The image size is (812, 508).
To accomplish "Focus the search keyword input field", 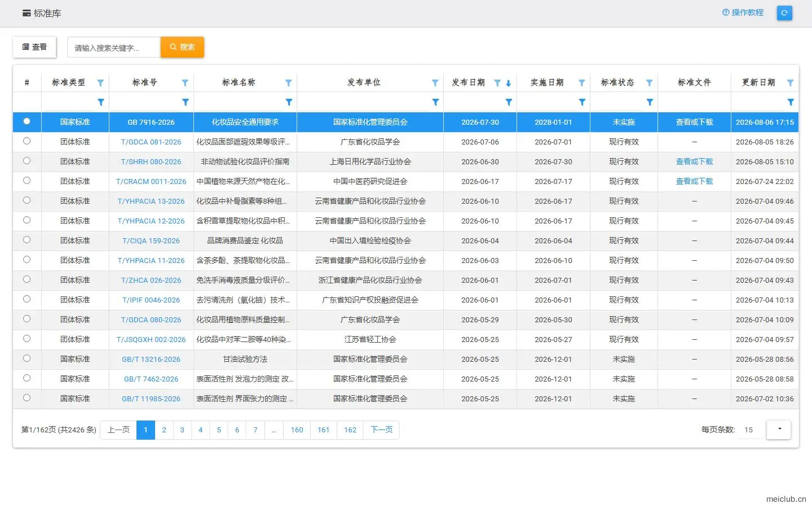I will point(114,47).
